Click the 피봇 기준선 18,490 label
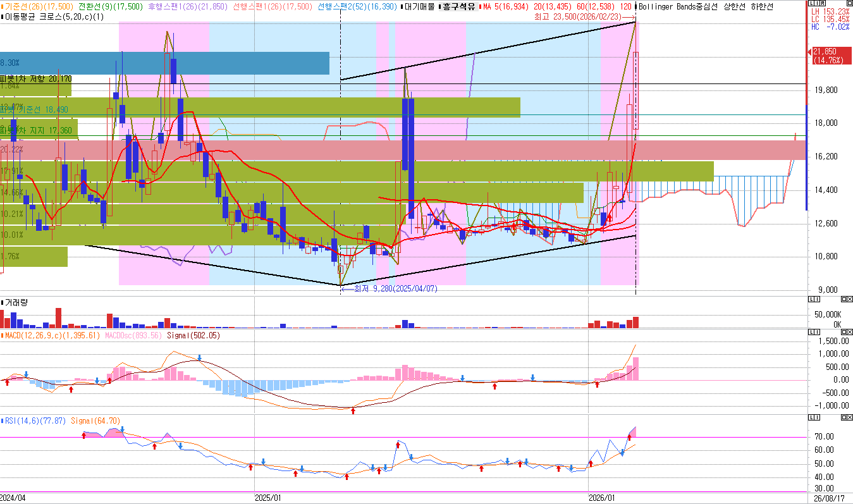Viewport: 853px width, 504px height. (34, 109)
